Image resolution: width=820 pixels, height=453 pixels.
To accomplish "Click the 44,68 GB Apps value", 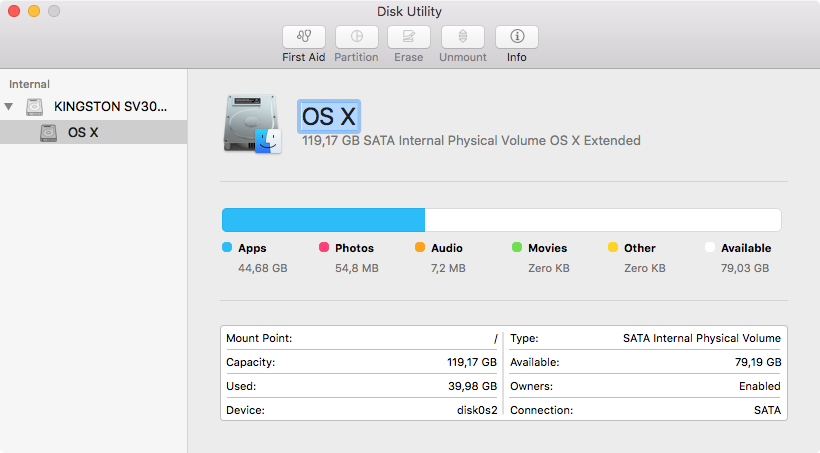I will pyautogui.click(x=263, y=268).
